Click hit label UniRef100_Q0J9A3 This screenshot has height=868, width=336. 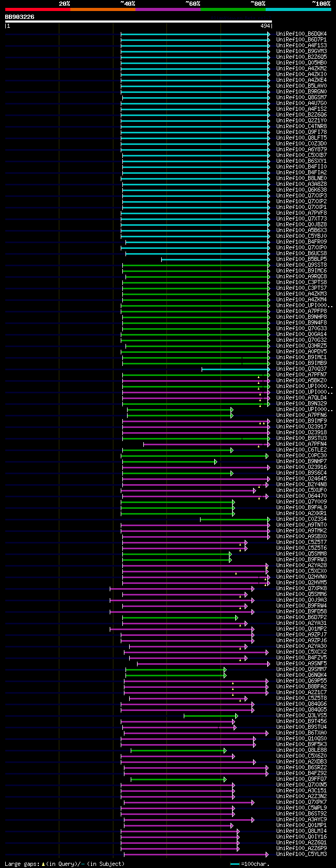tap(301, 600)
